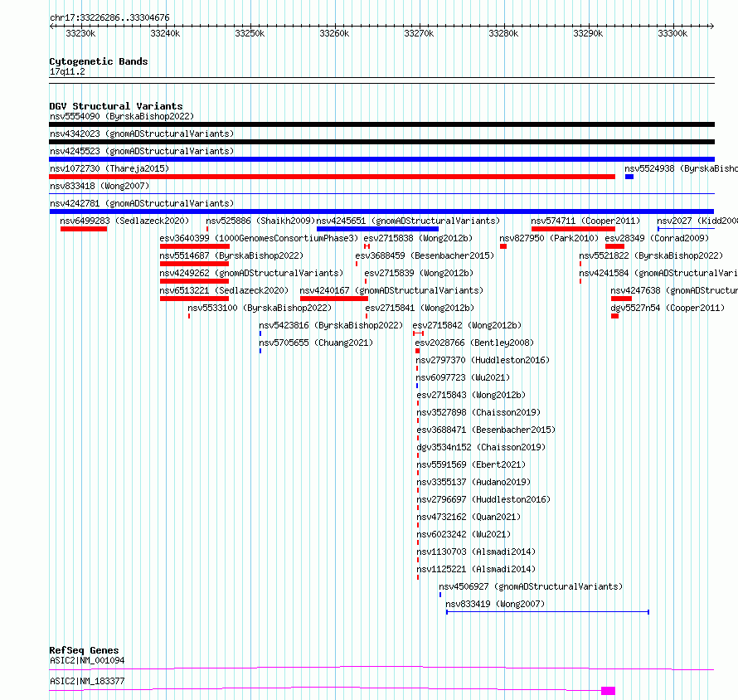Open the nsv4245523 (gnomADStructuralVariants) label
Image resolution: width=738 pixels, height=700 pixels.
142,151
